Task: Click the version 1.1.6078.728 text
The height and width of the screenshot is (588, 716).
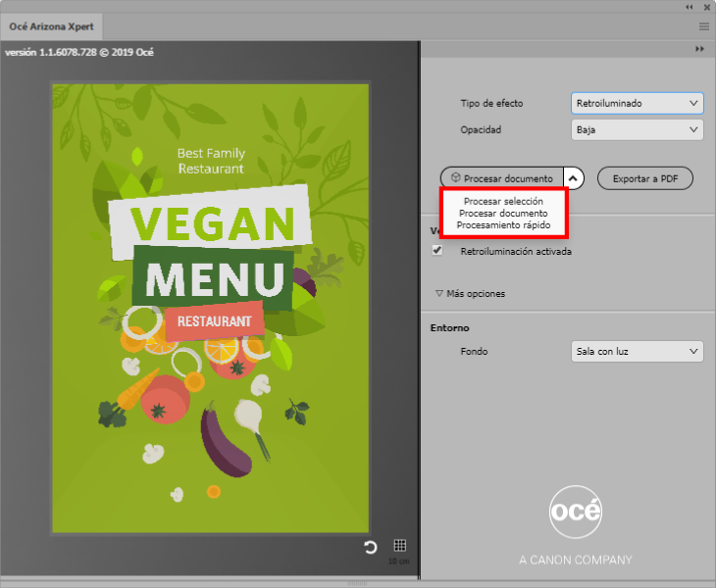Action: 79,53
